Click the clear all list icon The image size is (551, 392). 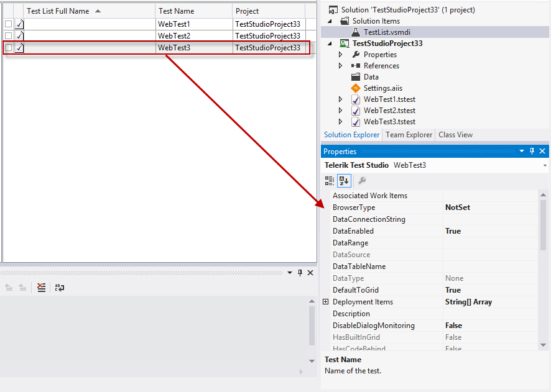(x=42, y=288)
